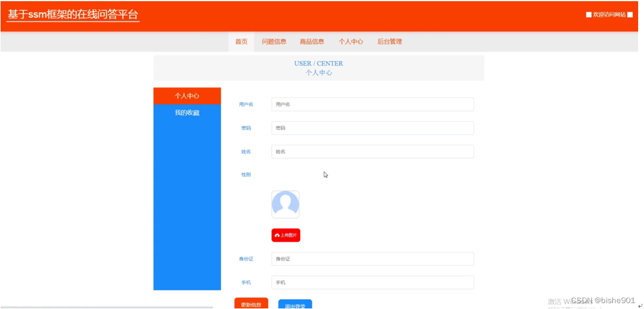Viewport: 644px width, 309px height.
Task: Focus the 密码 input field
Action: pos(373,128)
